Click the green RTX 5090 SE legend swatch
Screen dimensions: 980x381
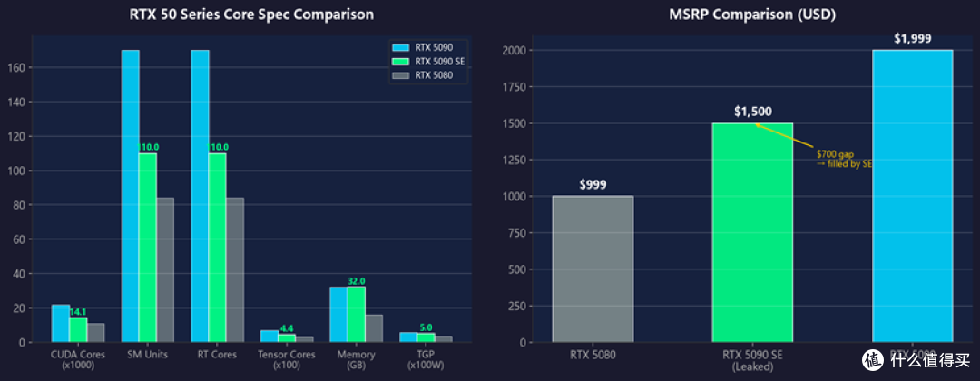coord(400,62)
